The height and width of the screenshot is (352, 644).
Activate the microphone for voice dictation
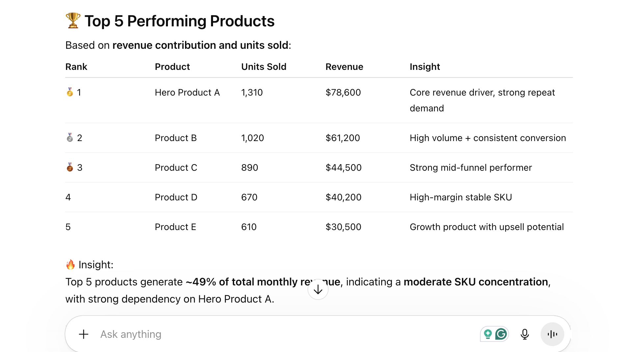(x=525, y=334)
